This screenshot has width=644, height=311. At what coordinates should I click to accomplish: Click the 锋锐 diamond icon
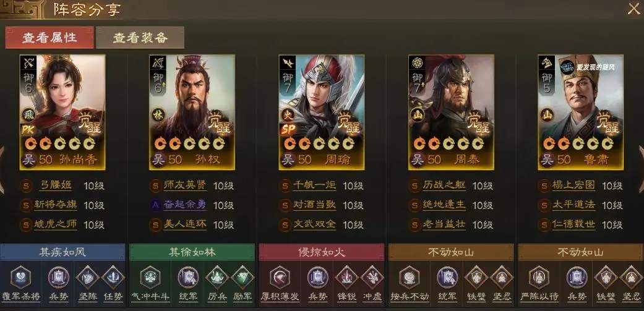(x=346, y=278)
